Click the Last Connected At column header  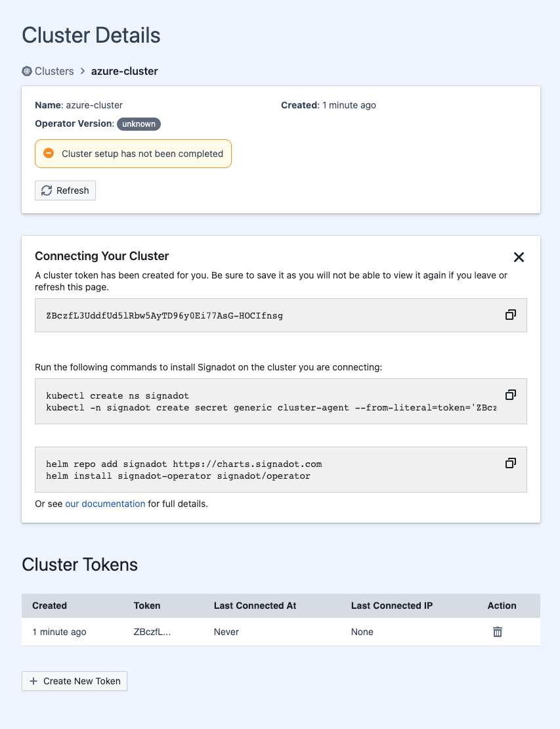(x=255, y=606)
